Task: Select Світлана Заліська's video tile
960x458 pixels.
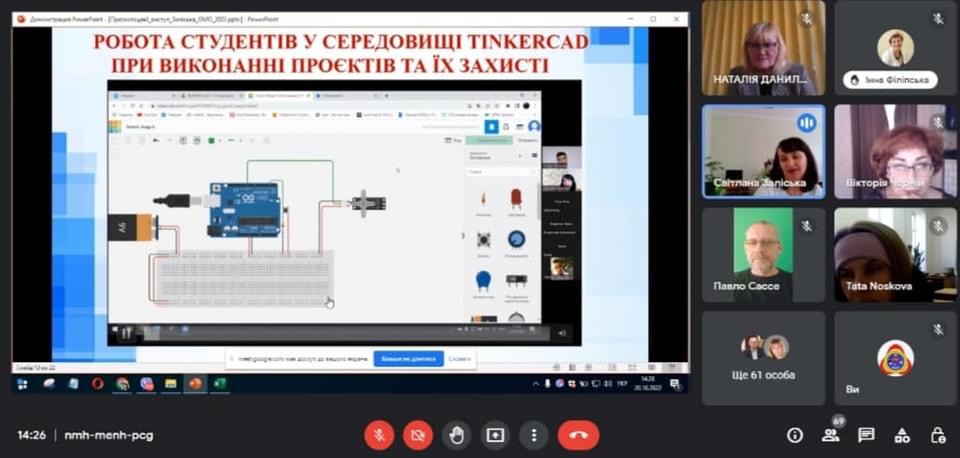Action: pos(763,151)
